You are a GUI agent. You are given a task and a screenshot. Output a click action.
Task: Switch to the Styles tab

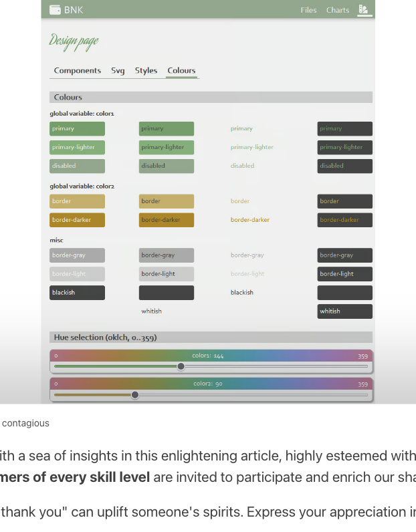click(146, 71)
